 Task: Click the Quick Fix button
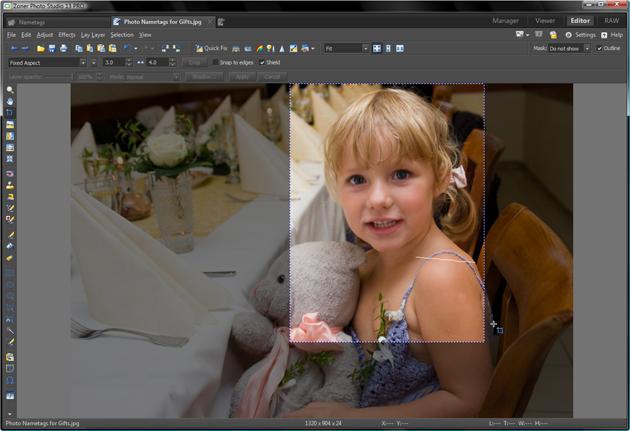[211, 49]
